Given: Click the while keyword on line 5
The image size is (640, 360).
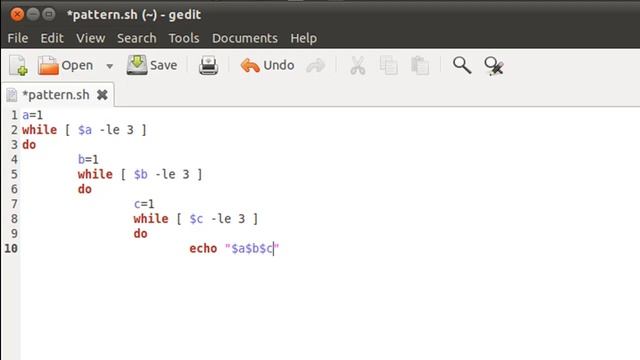Looking at the screenshot, I should 95,174.
